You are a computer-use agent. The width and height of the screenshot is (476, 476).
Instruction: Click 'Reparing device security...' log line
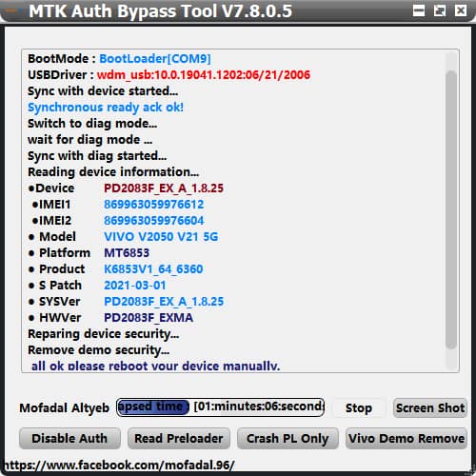click(x=104, y=334)
